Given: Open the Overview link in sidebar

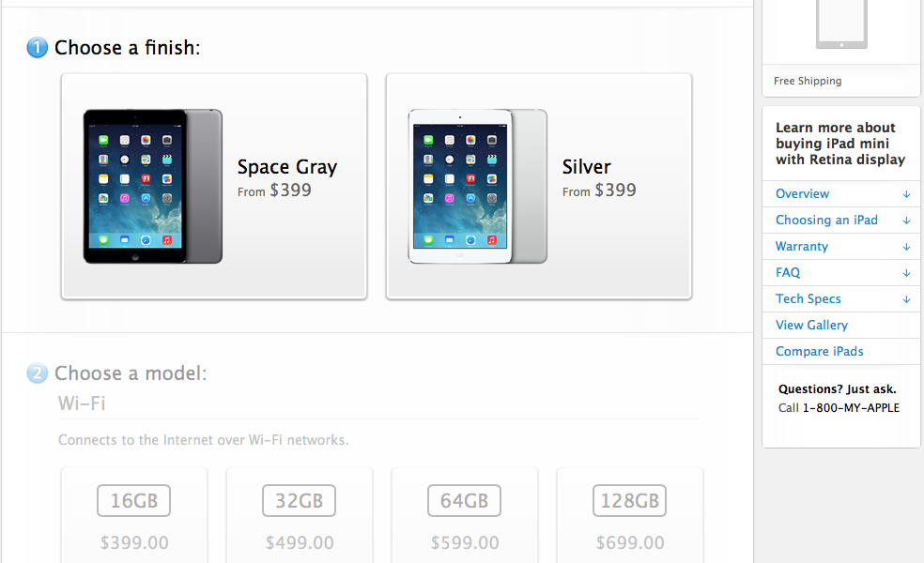Looking at the screenshot, I should pyautogui.click(x=802, y=194).
